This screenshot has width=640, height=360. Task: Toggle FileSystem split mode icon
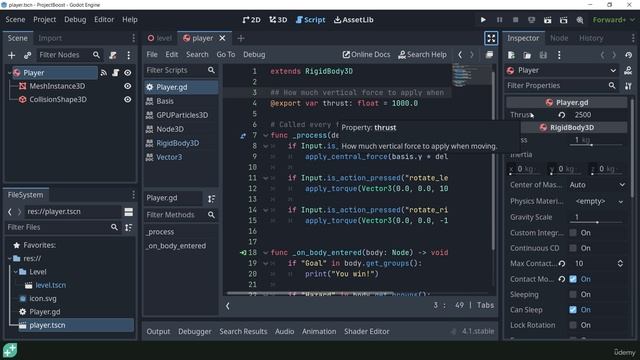point(129,211)
